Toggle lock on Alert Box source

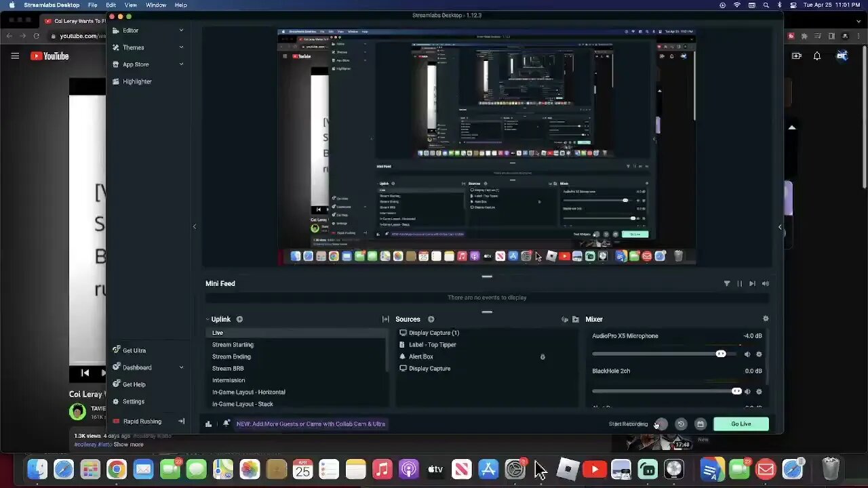click(x=542, y=357)
